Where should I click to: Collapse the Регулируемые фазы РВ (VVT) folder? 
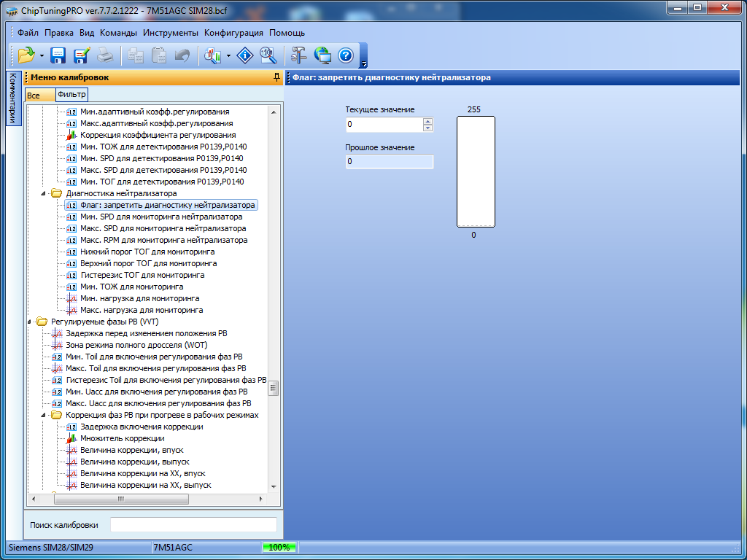coord(29,322)
